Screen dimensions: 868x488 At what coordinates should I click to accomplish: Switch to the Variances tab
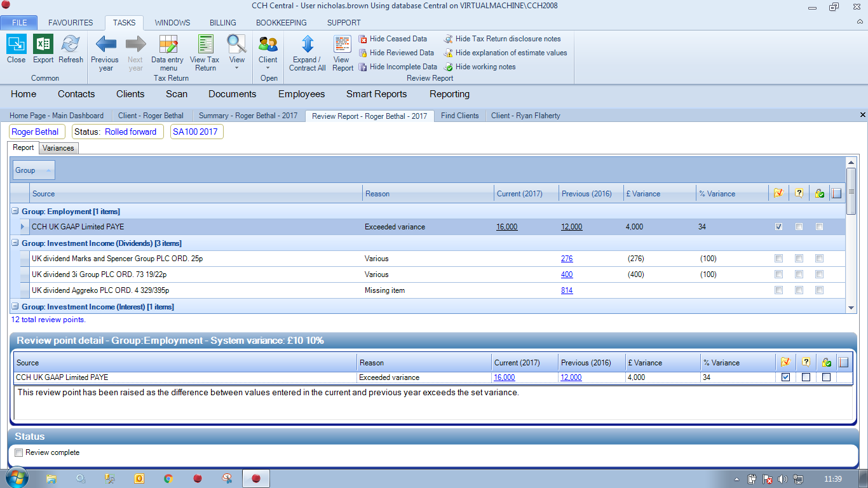58,148
